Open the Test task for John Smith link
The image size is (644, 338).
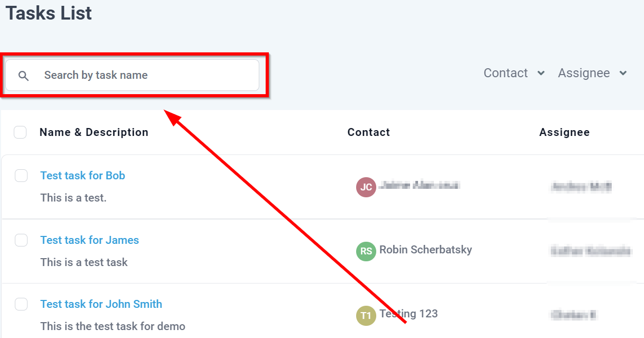click(x=101, y=304)
